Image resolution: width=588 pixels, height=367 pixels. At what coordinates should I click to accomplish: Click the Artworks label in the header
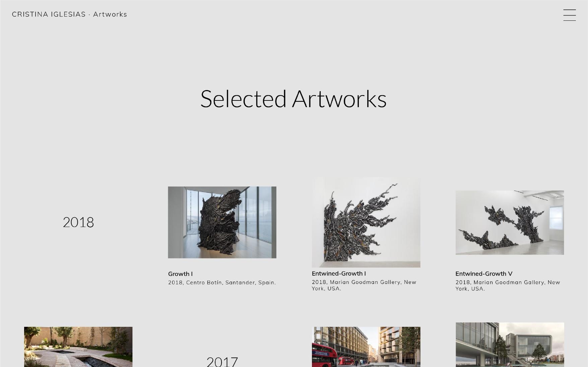click(110, 14)
